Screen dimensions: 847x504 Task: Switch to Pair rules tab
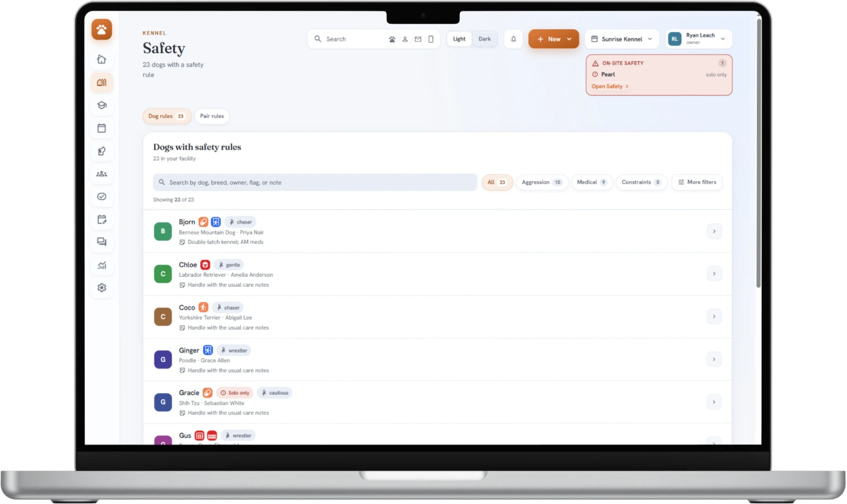coord(212,116)
